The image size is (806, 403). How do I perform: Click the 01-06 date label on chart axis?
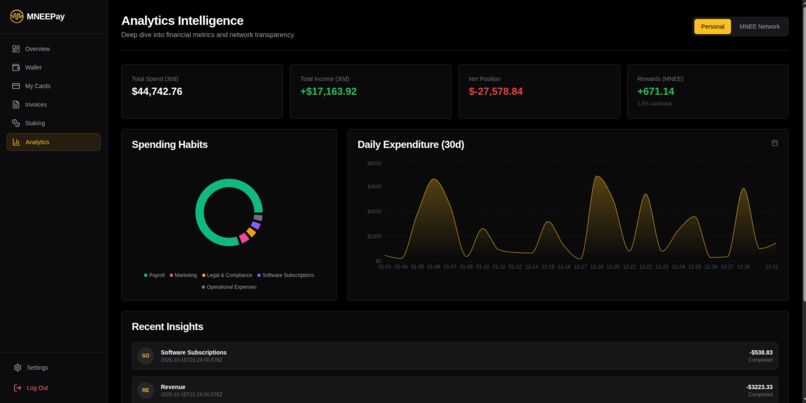(x=433, y=267)
